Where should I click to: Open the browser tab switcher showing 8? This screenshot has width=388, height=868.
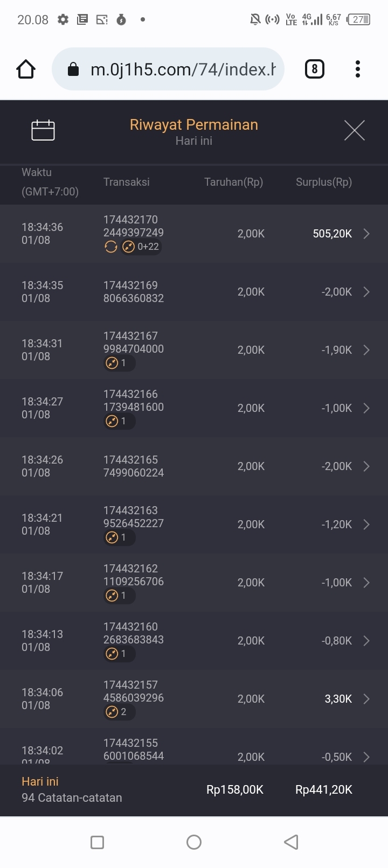pos(315,69)
